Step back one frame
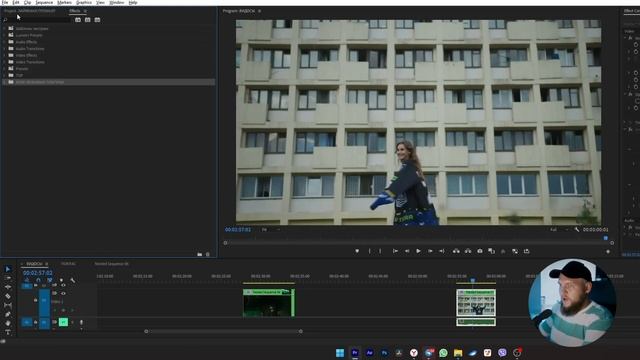This screenshot has width=640, height=360. 407,251
